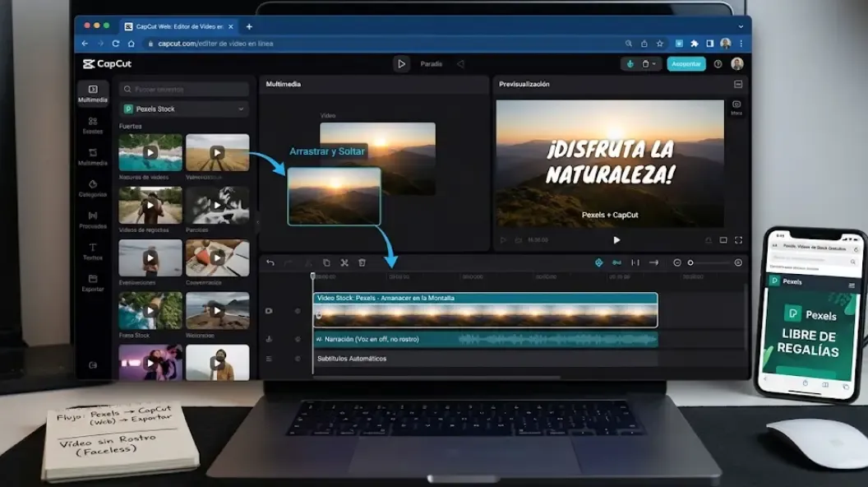The width and height of the screenshot is (868, 487).
Task: Click the zoom in circle icon at timeline right
Action: [738, 262]
